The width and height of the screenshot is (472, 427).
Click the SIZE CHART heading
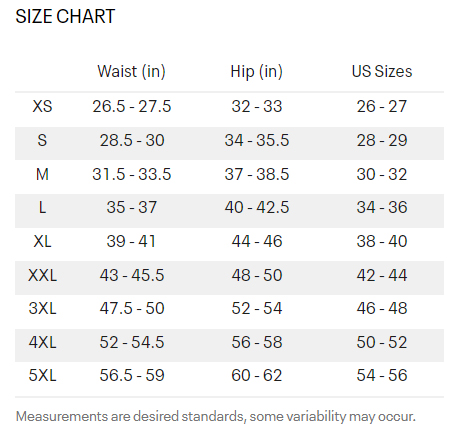tap(65, 16)
